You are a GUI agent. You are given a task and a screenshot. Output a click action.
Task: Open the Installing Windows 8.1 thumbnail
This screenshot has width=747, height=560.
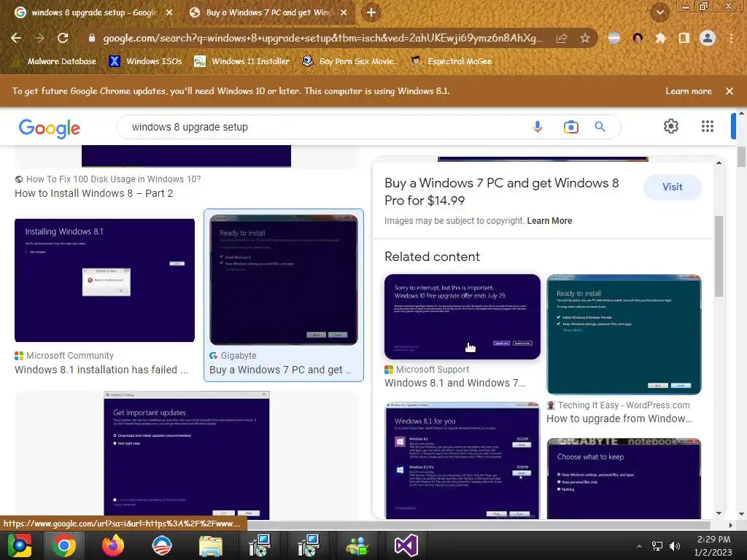pos(104,280)
